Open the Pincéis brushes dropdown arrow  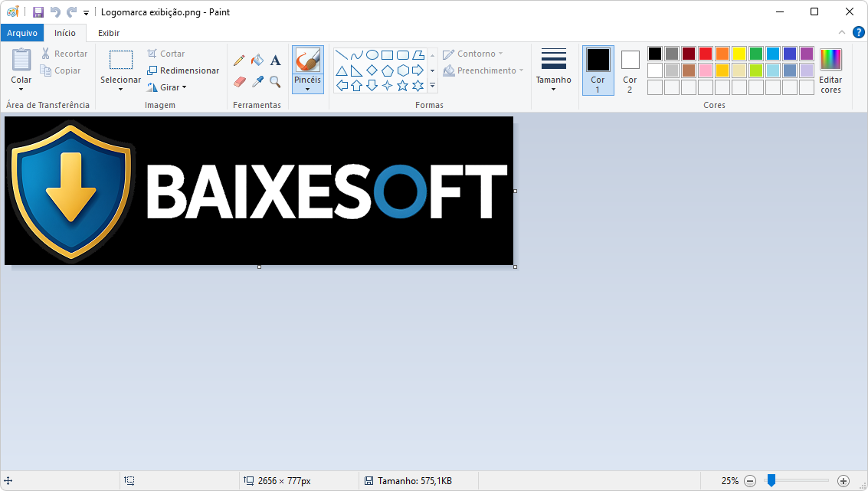click(308, 89)
